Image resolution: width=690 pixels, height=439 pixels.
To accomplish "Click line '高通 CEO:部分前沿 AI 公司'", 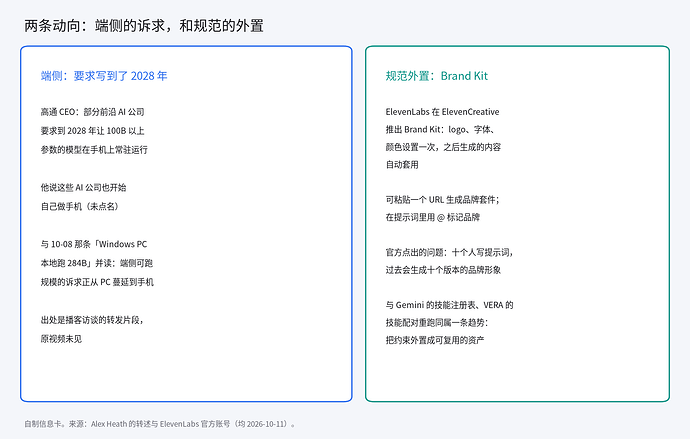I will pyautogui.click(x=92, y=112).
